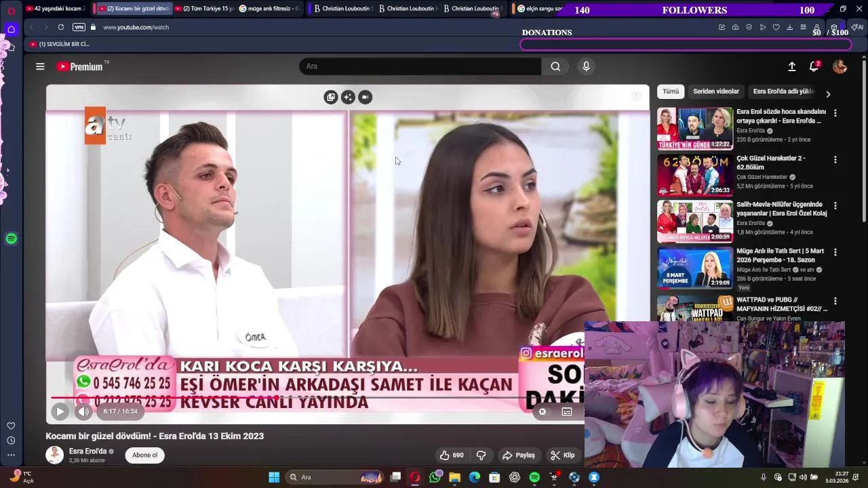The width and height of the screenshot is (868, 488).
Task: Open File Explorer from the taskbar
Action: pyautogui.click(x=454, y=477)
